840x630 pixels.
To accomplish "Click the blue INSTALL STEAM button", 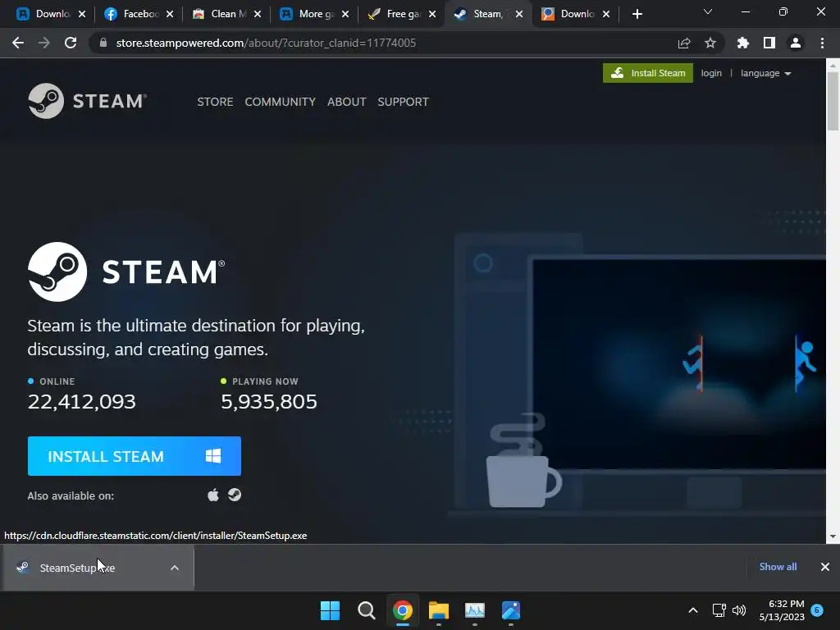I will (134, 456).
